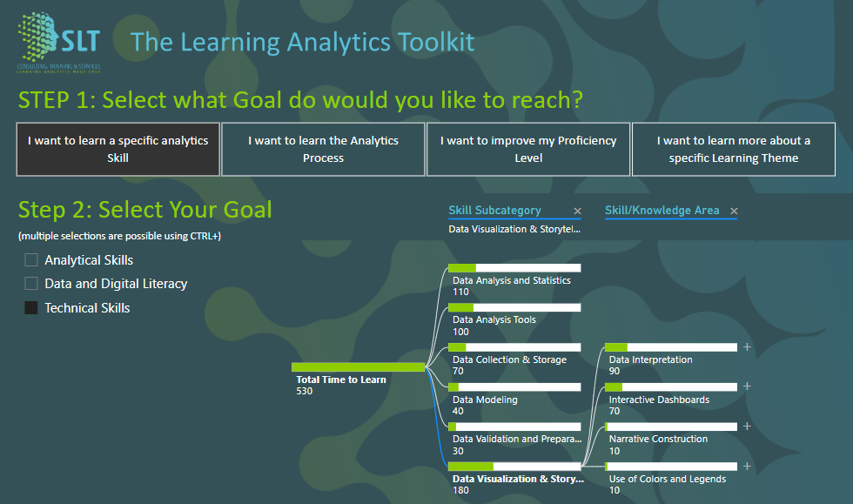
Task: Select 'I want to improve my Proficiency Level'
Action: pyautogui.click(x=527, y=148)
